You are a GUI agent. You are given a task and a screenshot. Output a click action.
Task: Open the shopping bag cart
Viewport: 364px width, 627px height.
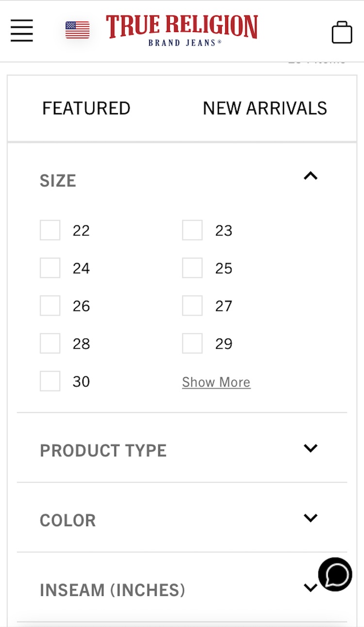(342, 33)
